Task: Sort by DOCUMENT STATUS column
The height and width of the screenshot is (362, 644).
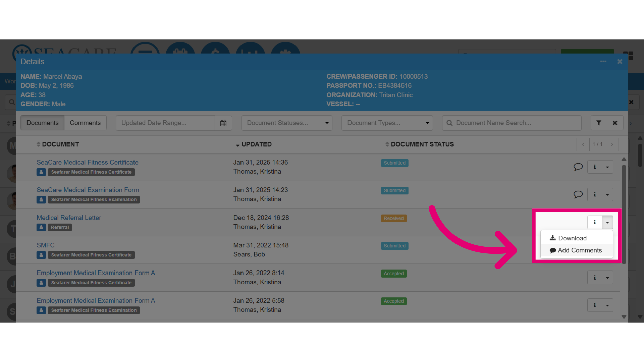Action: (x=420, y=144)
